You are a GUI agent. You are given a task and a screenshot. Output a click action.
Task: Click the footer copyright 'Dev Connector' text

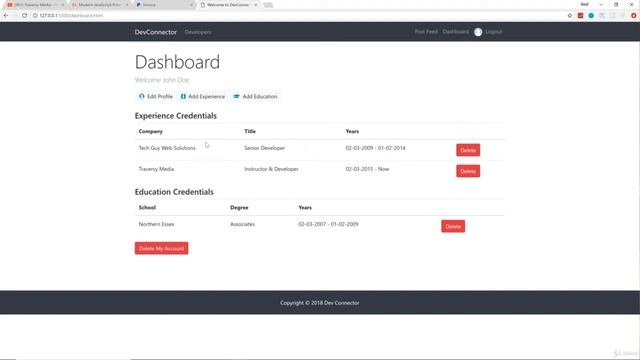pos(342,303)
